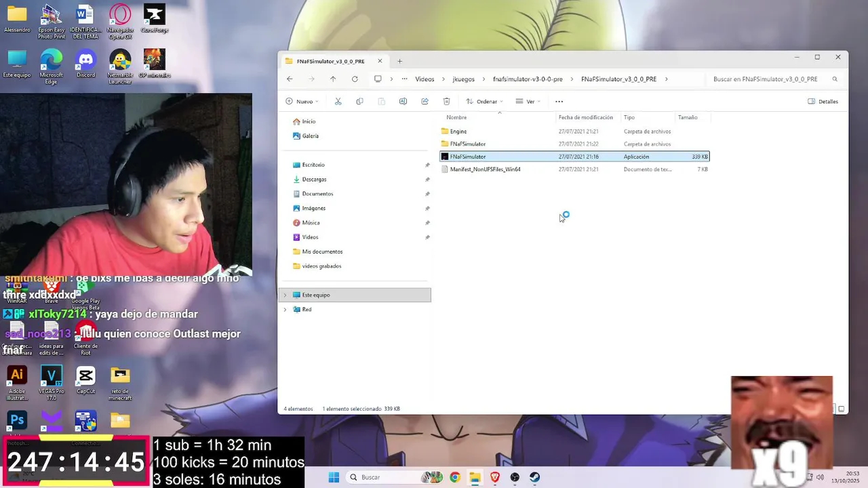Image resolution: width=868 pixels, height=488 pixels.
Task: Click jkuegos in the address breadcrumb
Action: [x=464, y=79]
